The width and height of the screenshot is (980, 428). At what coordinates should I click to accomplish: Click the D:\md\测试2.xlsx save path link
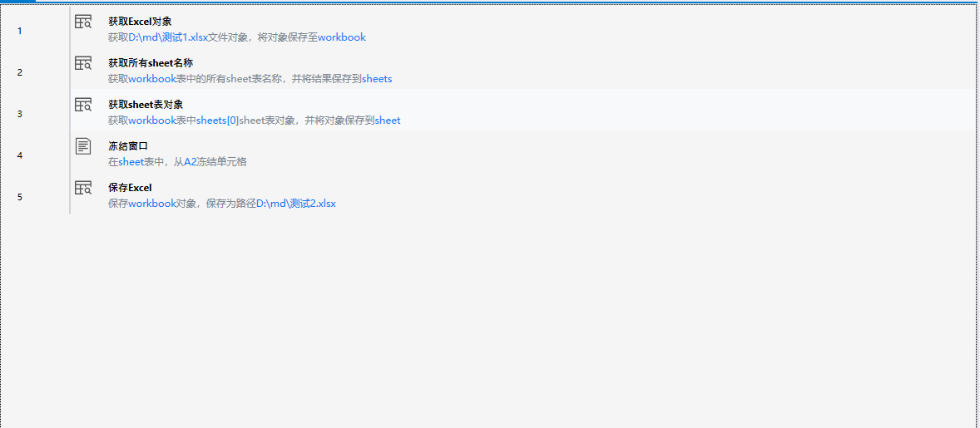coord(295,204)
